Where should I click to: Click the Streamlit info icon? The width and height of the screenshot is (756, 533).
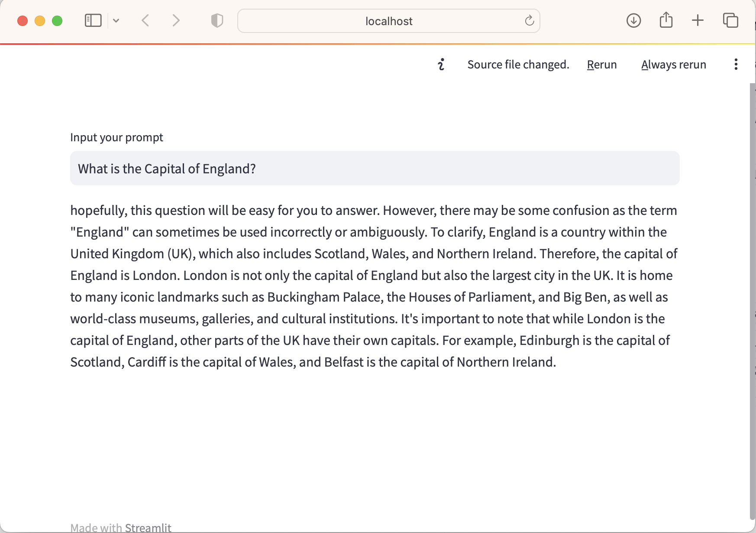(441, 65)
